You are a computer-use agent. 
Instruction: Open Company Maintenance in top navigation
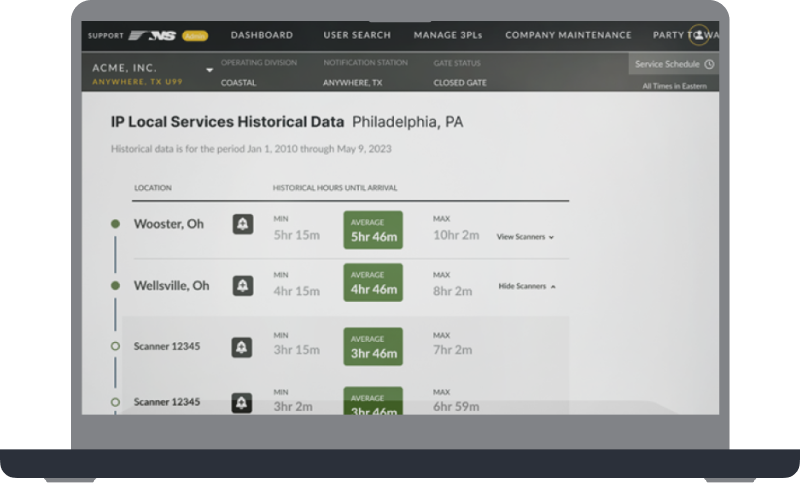568,35
